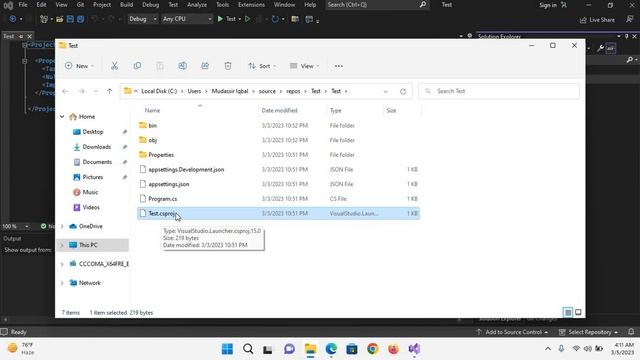The height and width of the screenshot is (360, 640).
Task: Click the Name column header
Action: [152, 111]
